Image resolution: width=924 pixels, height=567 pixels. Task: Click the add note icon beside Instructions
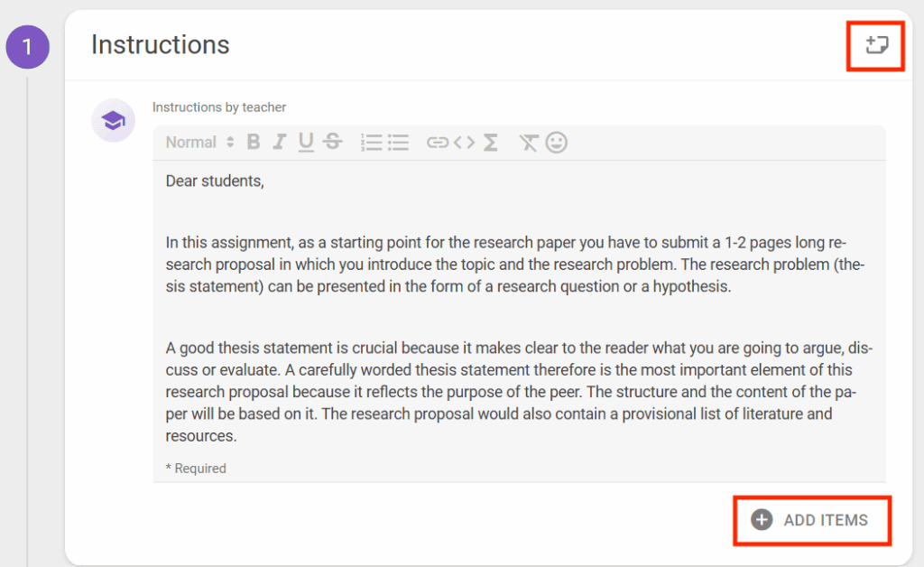tap(876, 44)
